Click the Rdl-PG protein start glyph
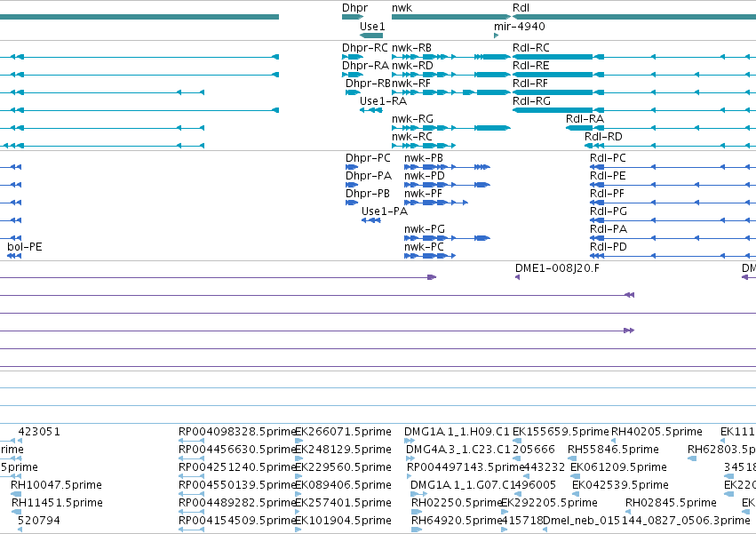This screenshot has width=756, height=534. coord(597,221)
